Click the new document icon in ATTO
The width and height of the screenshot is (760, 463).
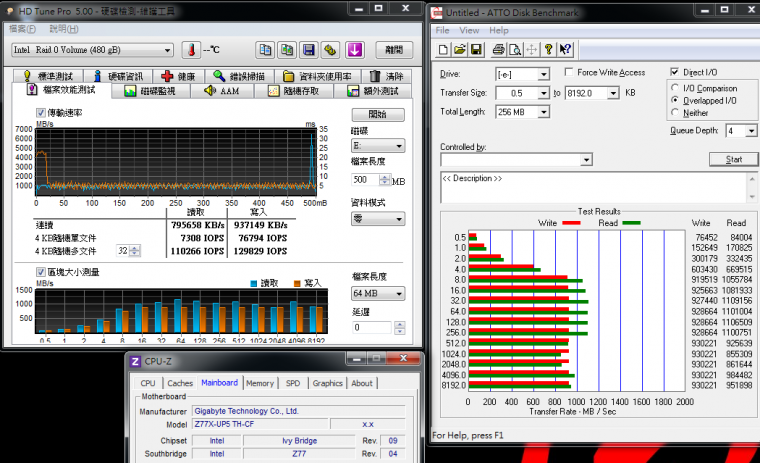coord(443,49)
